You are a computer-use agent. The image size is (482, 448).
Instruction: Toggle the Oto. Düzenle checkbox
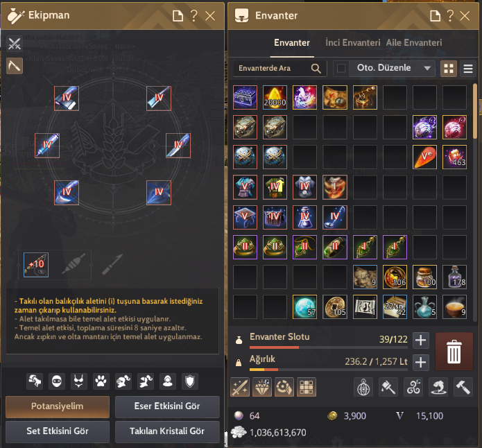tap(341, 68)
